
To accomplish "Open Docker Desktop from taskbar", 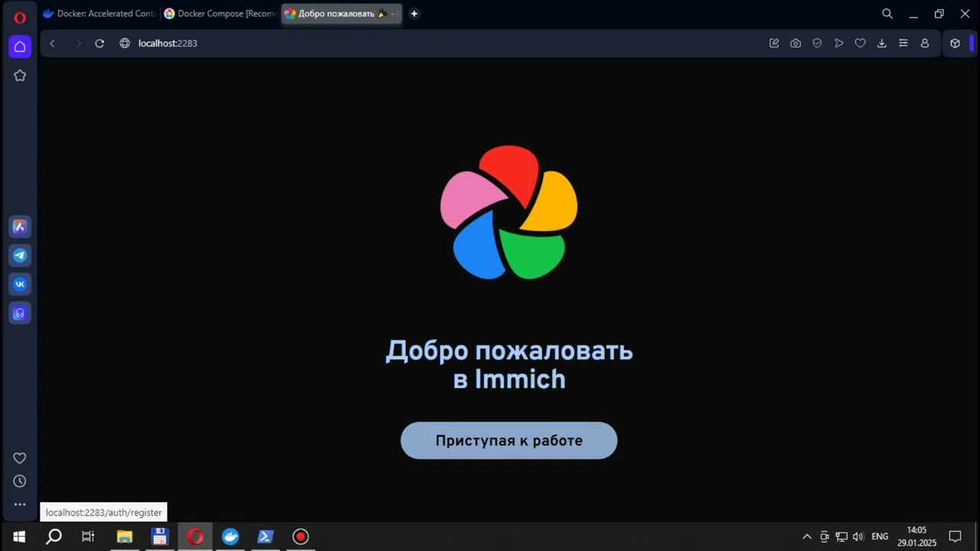I will click(230, 536).
